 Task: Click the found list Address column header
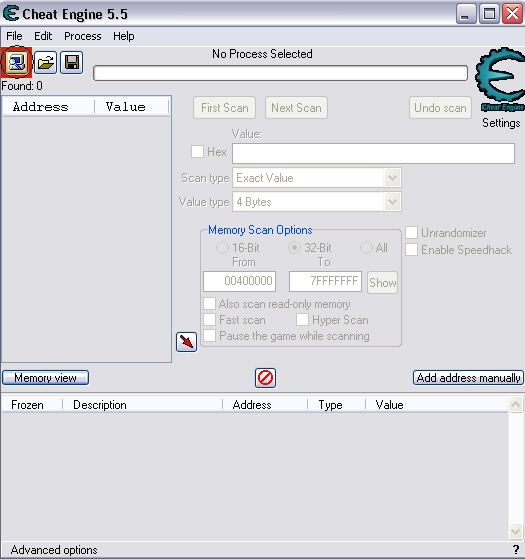(x=48, y=107)
